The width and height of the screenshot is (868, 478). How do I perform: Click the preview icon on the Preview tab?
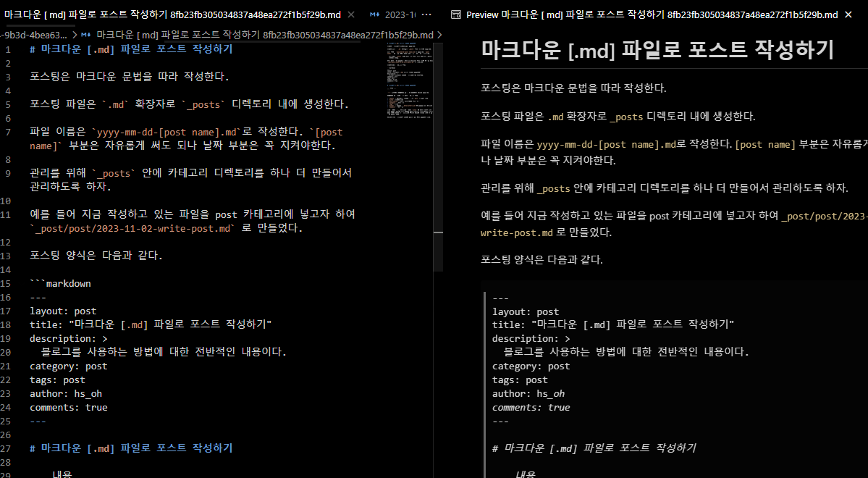pyautogui.click(x=456, y=15)
